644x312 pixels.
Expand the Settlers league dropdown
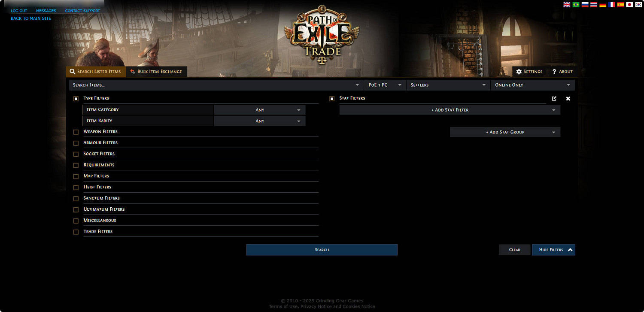448,85
